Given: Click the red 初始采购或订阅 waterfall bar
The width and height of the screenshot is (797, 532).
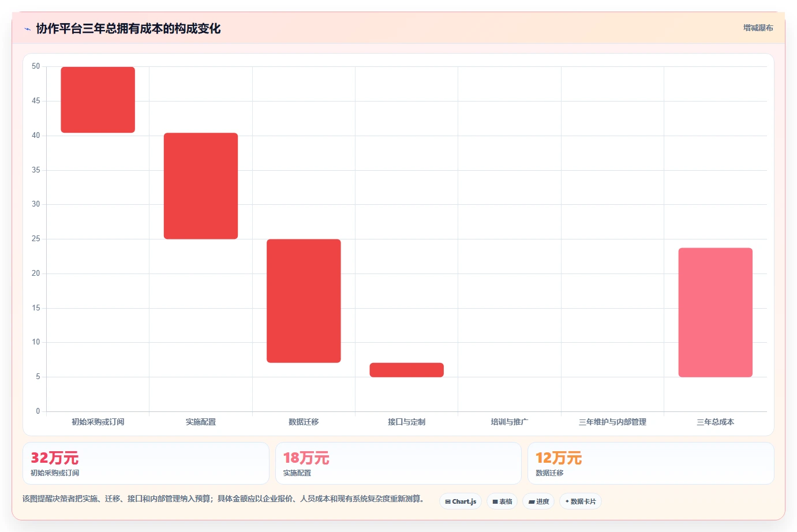Looking at the screenshot, I should (x=98, y=100).
